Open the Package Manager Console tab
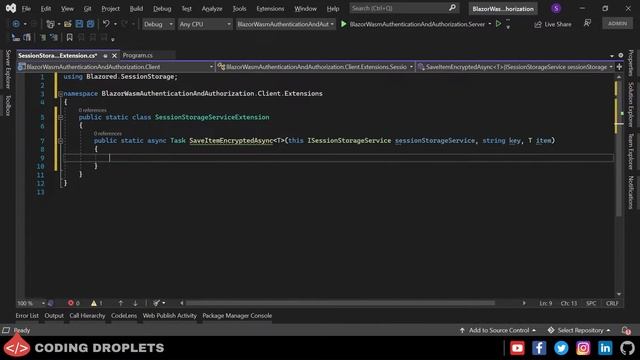640x360 pixels. [x=237, y=316]
